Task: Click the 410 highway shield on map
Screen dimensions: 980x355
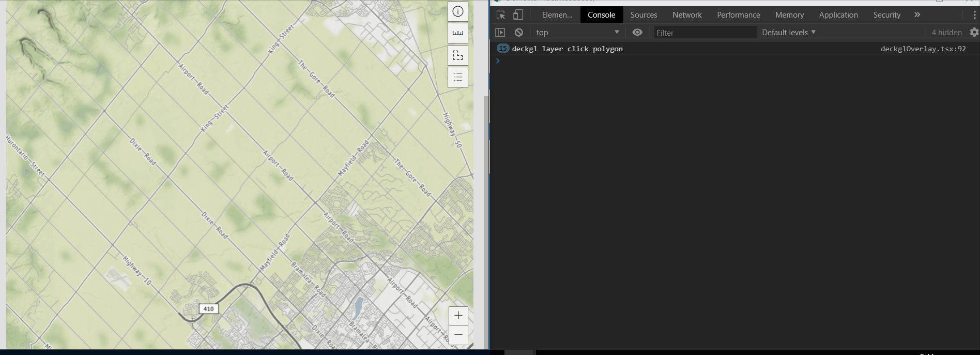Action: tap(209, 309)
